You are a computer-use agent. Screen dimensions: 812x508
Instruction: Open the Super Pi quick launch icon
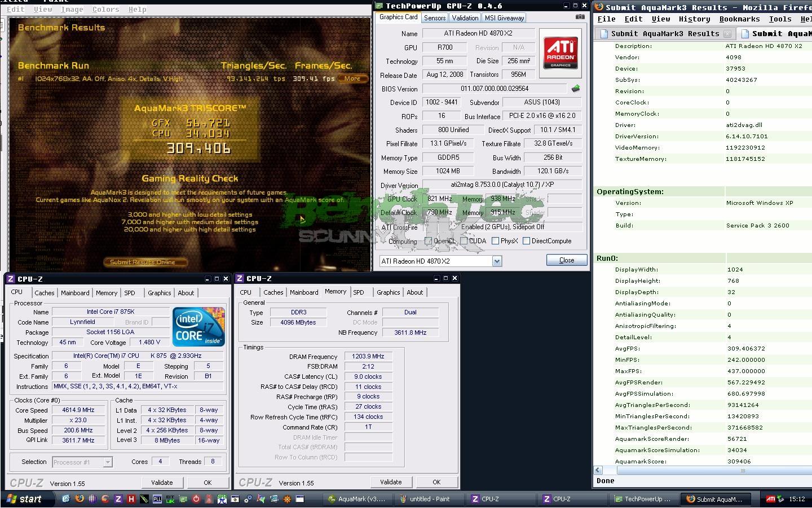pyautogui.click(x=222, y=499)
